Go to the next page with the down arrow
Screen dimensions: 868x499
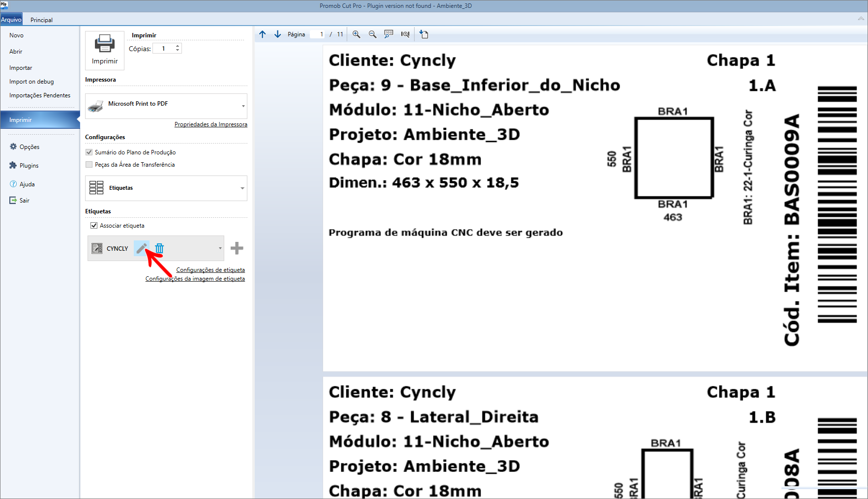point(278,34)
